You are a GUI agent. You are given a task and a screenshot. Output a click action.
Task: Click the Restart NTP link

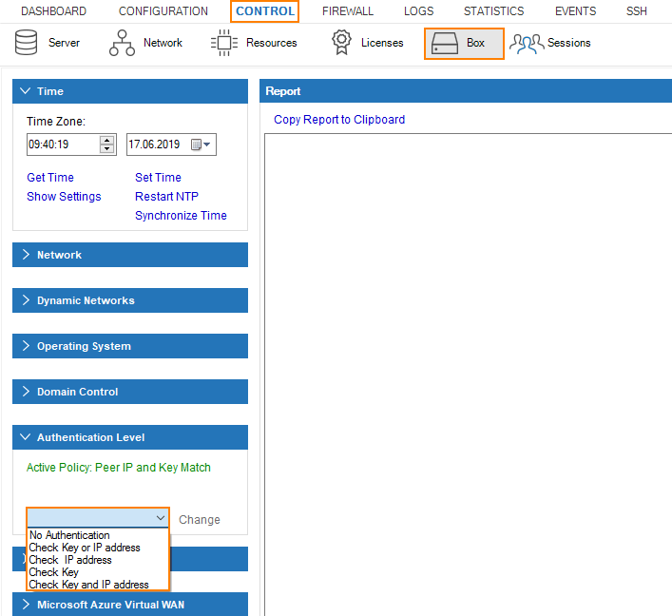point(166,197)
